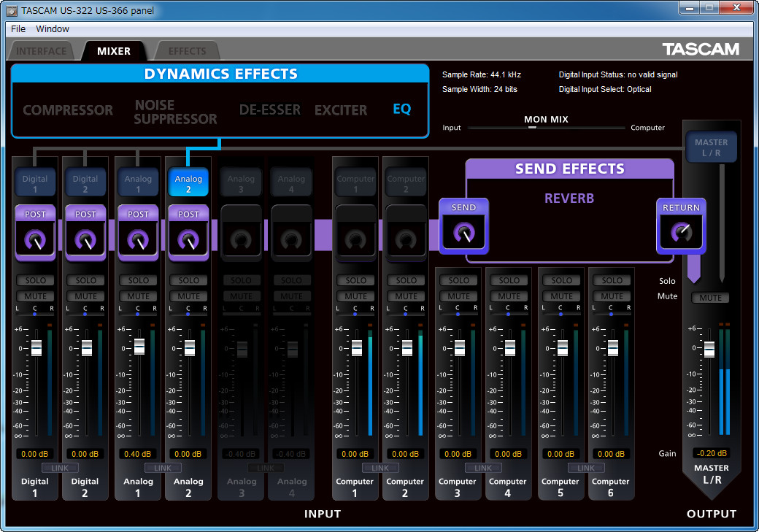
Task: Click the SEND level knob
Action: pos(463,233)
